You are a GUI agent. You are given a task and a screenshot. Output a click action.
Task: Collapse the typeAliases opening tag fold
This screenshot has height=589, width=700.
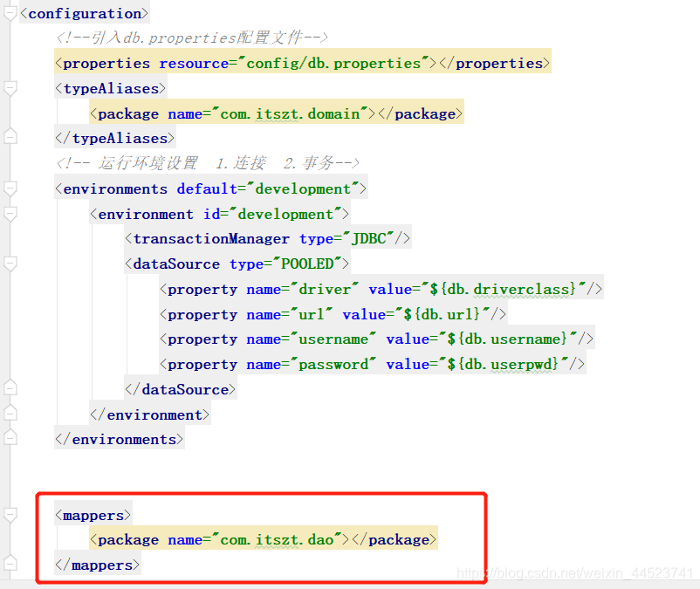tap(10, 88)
